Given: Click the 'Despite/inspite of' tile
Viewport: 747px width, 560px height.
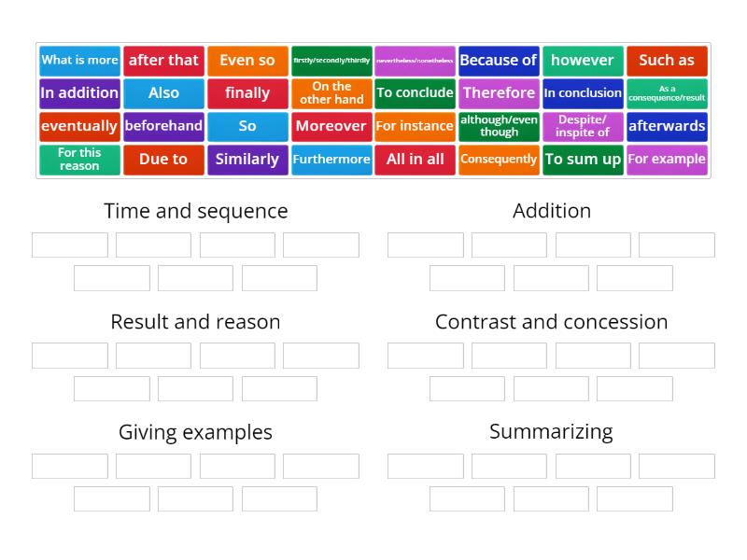Looking at the screenshot, I should (x=583, y=126).
